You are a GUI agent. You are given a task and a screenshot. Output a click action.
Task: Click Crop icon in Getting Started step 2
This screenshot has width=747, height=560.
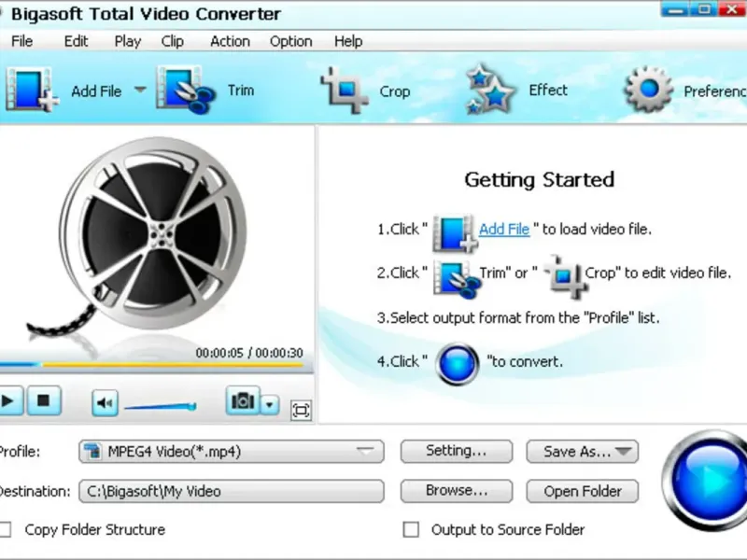tap(565, 276)
